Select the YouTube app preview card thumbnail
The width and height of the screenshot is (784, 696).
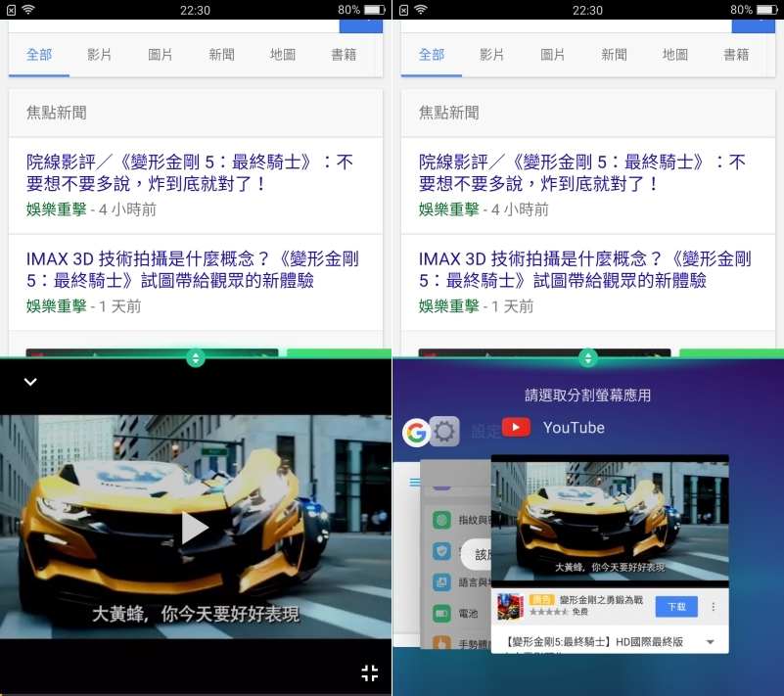[x=609, y=519]
